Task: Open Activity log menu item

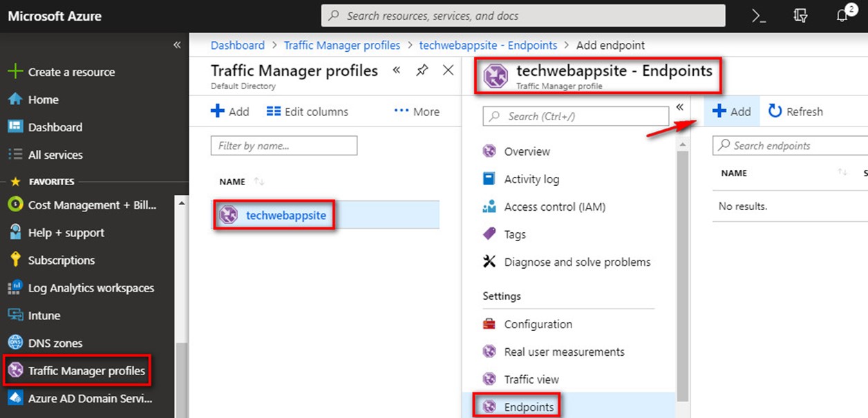Action: [x=532, y=179]
